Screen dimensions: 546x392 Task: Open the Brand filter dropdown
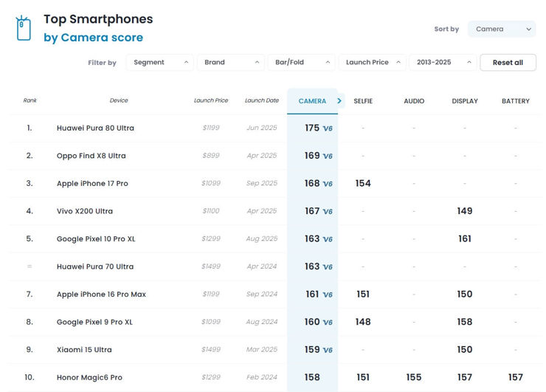click(x=231, y=63)
